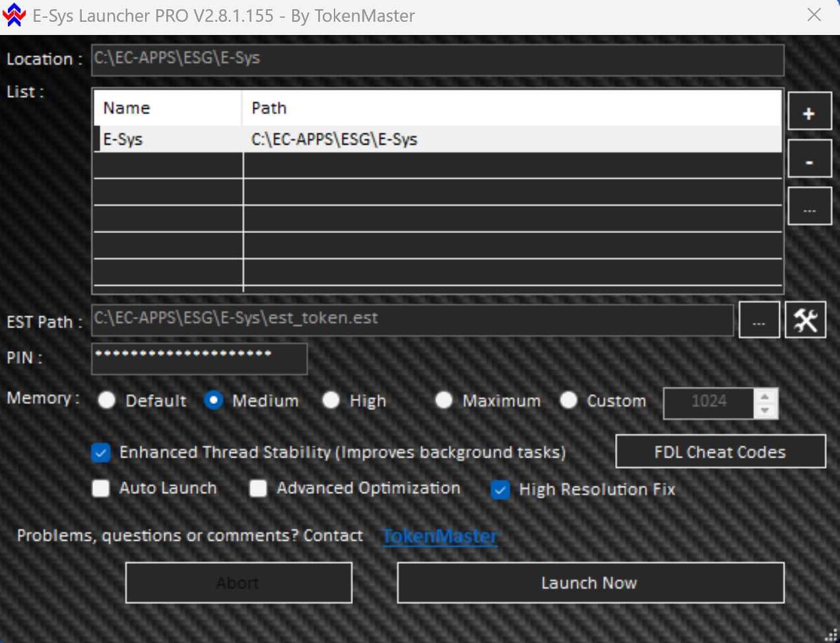Image resolution: width=840 pixels, height=643 pixels.
Task: Select the Maximum memory option
Action: pos(444,401)
